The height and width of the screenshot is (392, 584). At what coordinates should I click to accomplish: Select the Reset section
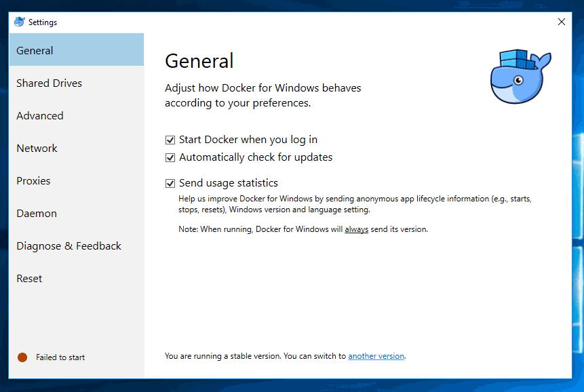click(77, 279)
